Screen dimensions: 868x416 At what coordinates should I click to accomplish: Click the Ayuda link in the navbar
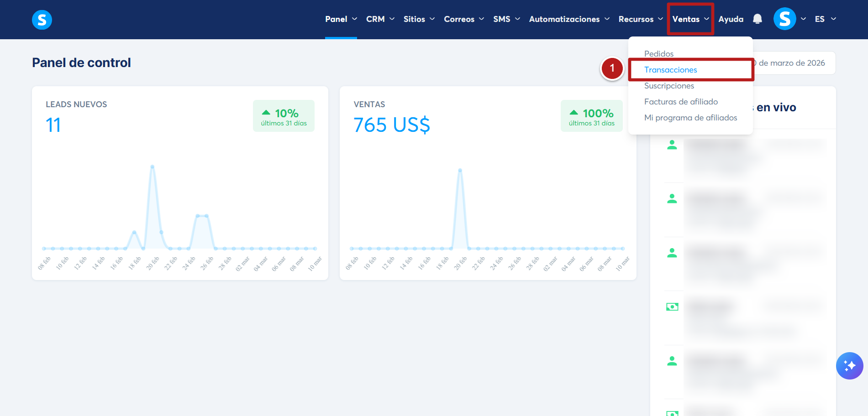(x=731, y=19)
